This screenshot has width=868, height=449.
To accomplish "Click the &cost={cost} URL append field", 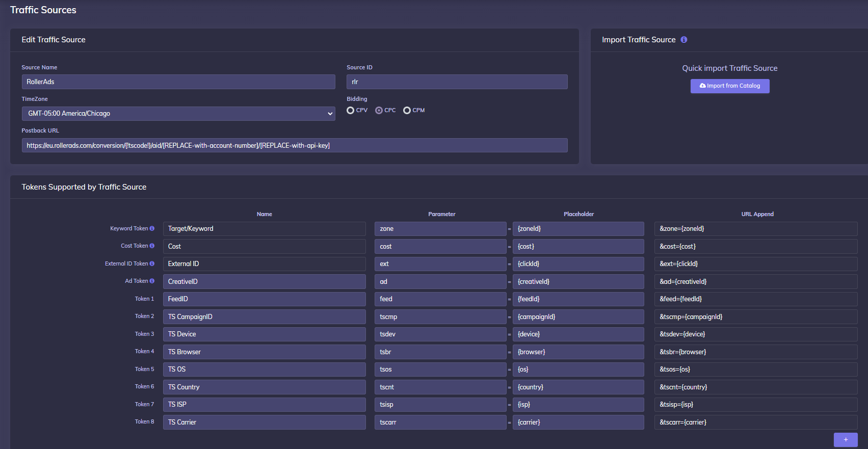I will 756,247.
